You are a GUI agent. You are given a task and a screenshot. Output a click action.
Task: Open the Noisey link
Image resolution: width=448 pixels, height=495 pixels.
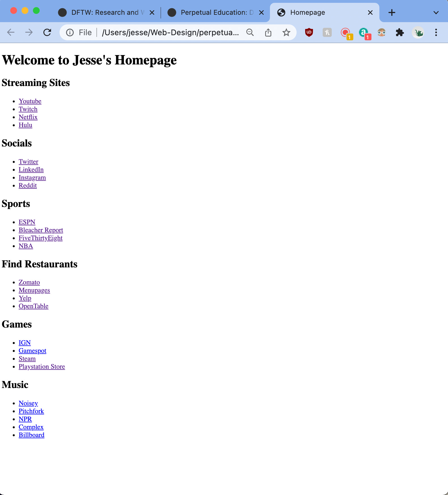point(28,403)
